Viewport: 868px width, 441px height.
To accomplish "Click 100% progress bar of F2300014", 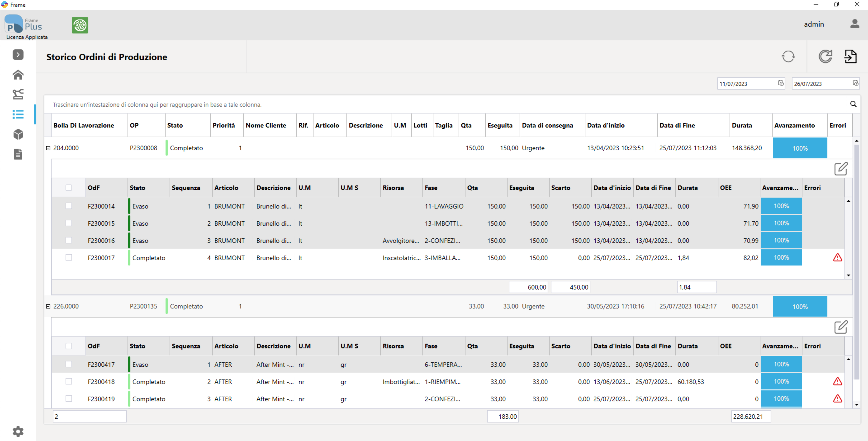I will point(781,206).
